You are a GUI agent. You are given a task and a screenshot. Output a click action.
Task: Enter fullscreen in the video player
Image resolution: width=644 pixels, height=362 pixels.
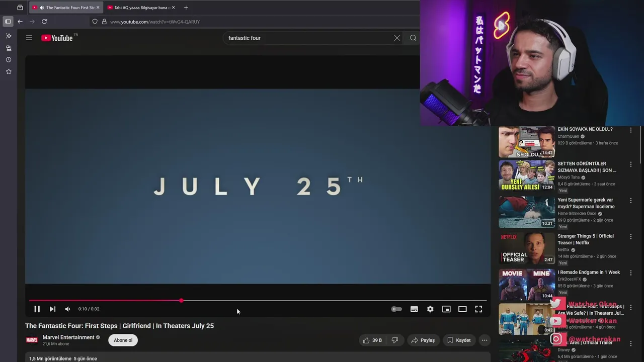(x=478, y=309)
